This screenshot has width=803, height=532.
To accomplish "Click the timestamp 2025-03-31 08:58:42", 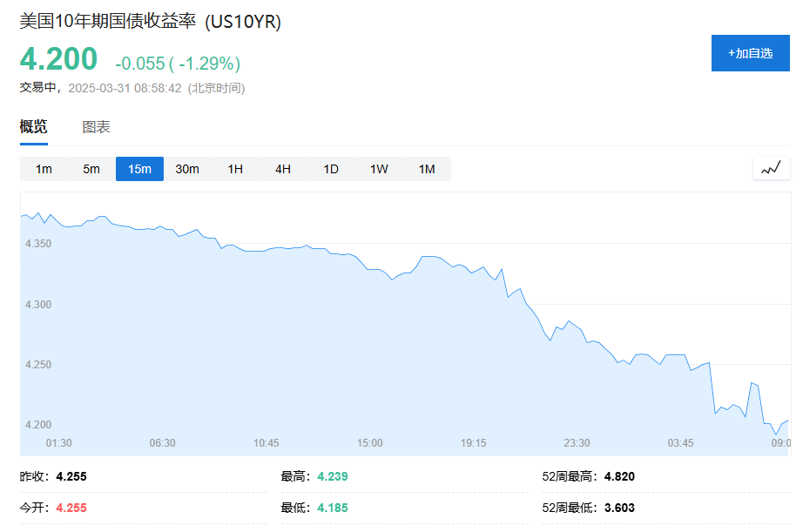I will [x=125, y=88].
